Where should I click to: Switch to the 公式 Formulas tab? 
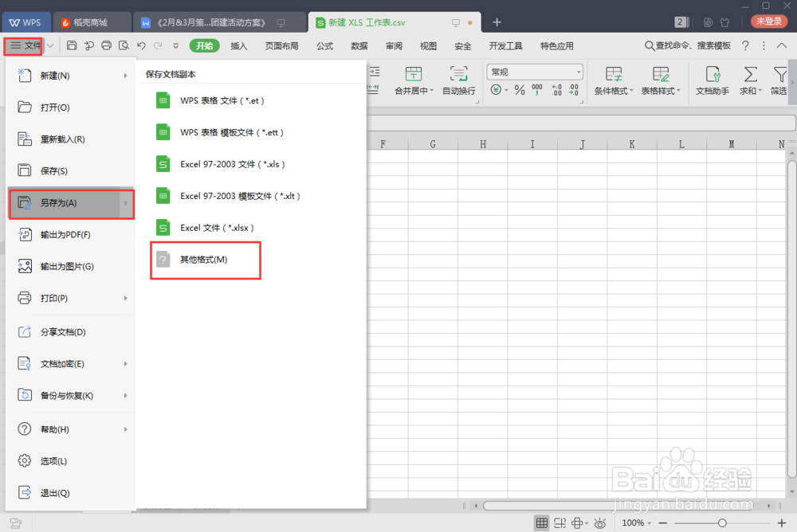click(x=325, y=45)
